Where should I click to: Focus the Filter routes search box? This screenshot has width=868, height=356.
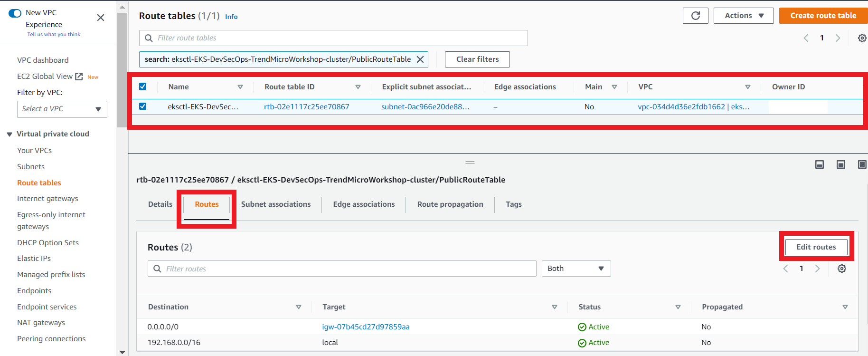click(x=342, y=269)
